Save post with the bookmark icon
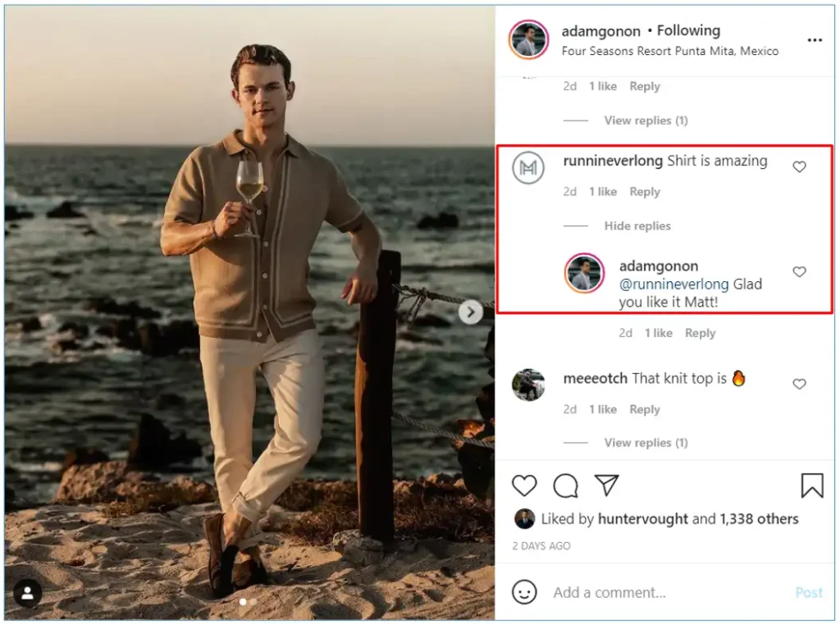The image size is (840, 624). pos(811,485)
